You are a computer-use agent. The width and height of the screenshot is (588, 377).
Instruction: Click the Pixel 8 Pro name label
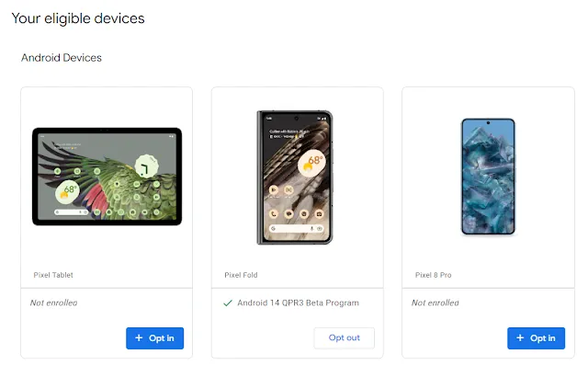pyautogui.click(x=433, y=275)
